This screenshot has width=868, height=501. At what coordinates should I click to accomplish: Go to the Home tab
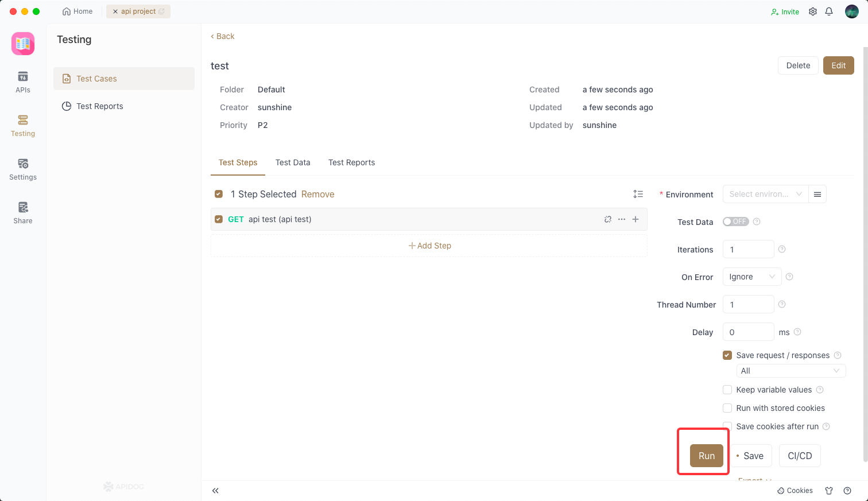click(77, 11)
